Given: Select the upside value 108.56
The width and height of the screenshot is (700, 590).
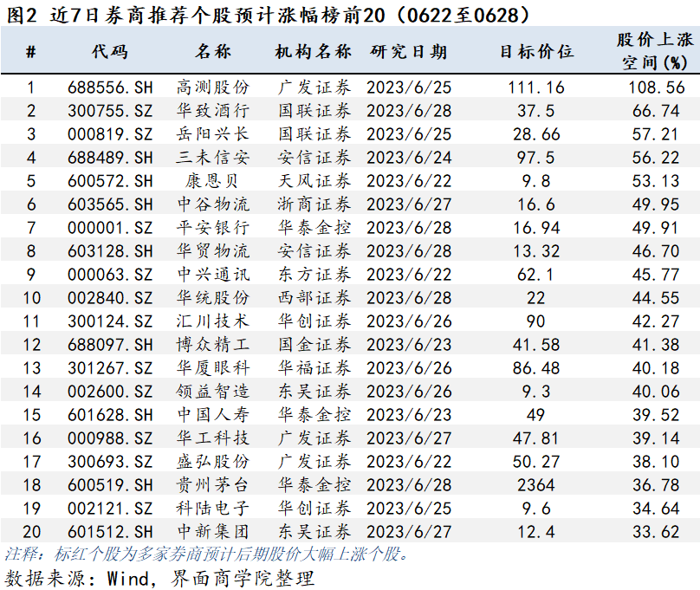Looking at the screenshot, I should (x=657, y=88).
